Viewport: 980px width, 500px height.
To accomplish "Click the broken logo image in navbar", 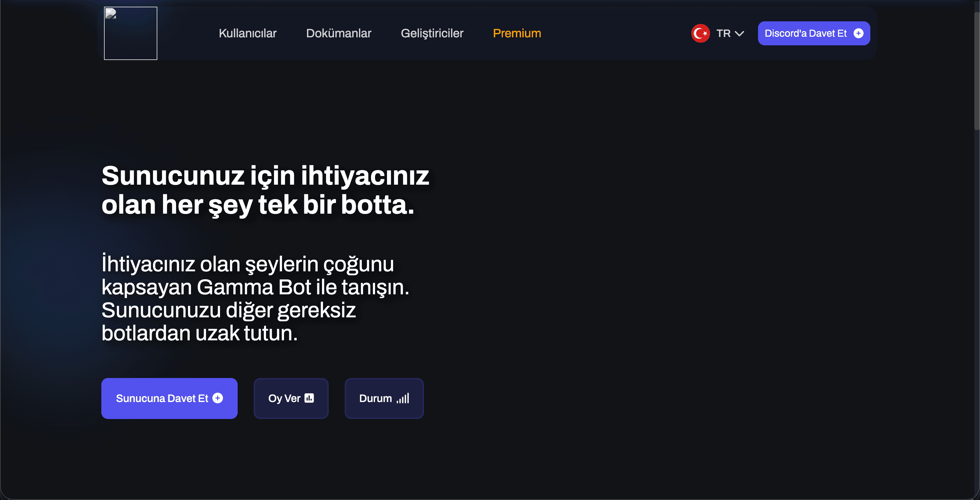I will coord(130,33).
